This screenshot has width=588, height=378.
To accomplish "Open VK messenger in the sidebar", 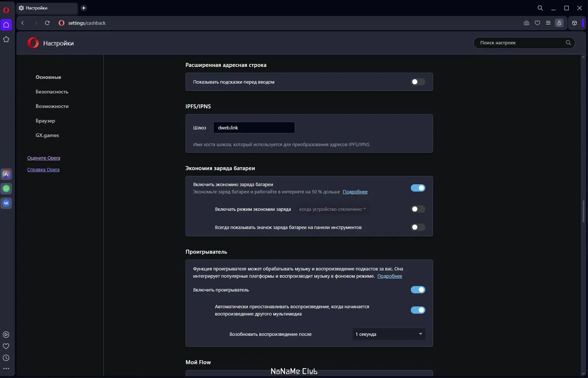I will (6, 203).
